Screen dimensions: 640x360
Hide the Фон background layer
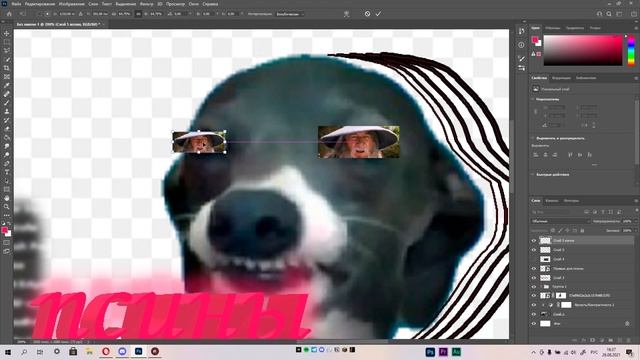(x=533, y=324)
